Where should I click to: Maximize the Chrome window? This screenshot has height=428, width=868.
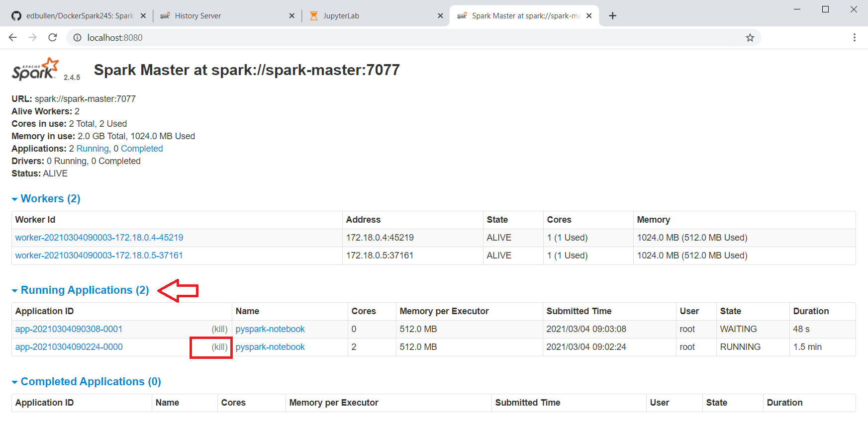(826, 9)
